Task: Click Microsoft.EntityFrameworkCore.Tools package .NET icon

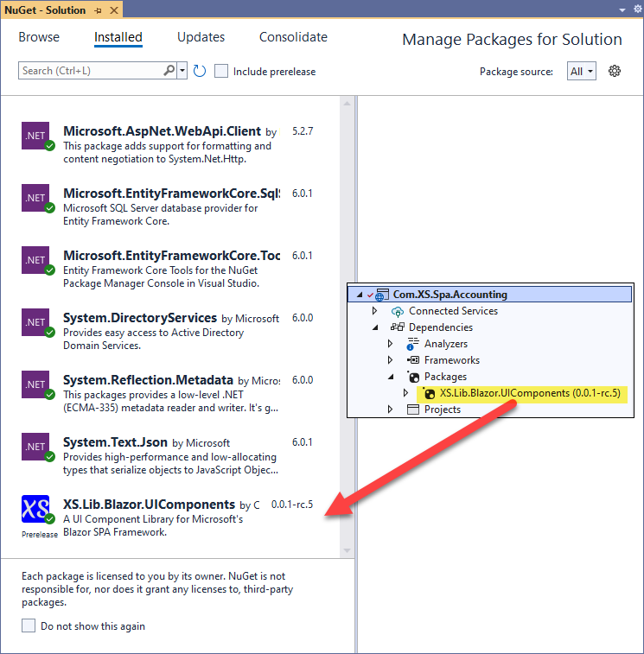Action: click(x=35, y=260)
